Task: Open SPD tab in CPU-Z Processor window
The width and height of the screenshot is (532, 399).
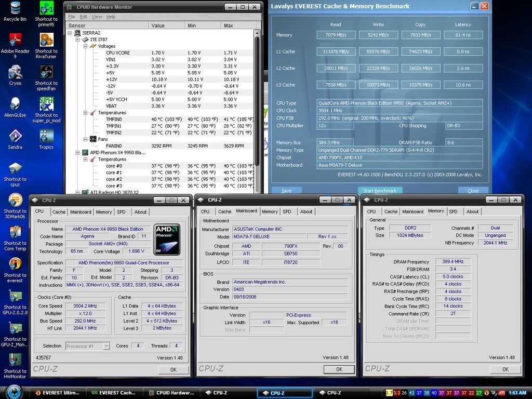Action: 121,212
